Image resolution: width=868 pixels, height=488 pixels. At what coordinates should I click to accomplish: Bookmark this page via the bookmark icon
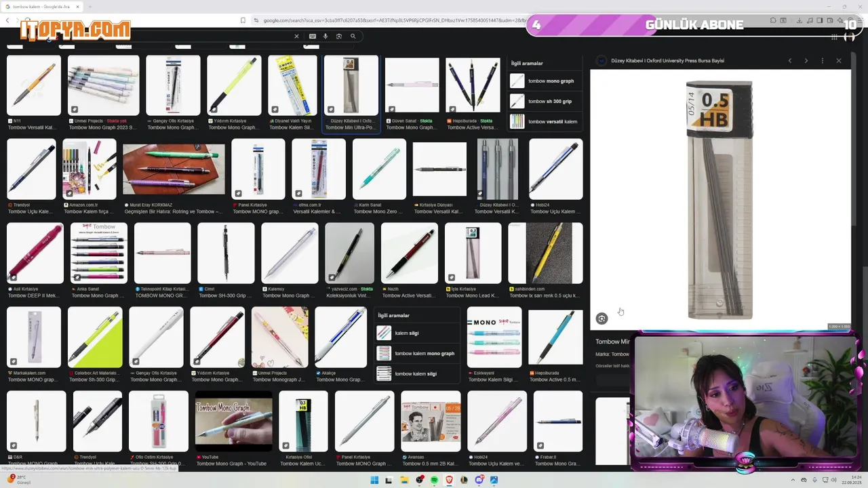[x=243, y=20]
